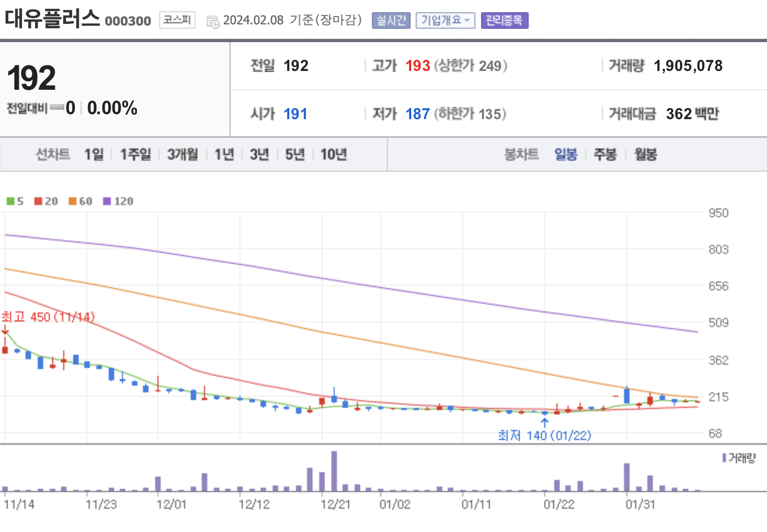Open the 기업개요 dropdown
This screenshot has width=767, height=532.
pos(445,21)
